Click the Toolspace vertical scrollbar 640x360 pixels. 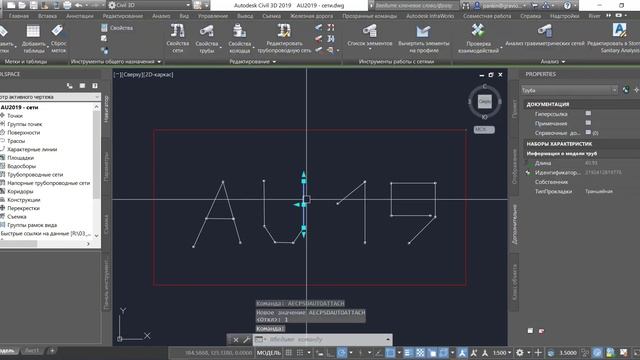click(97, 171)
